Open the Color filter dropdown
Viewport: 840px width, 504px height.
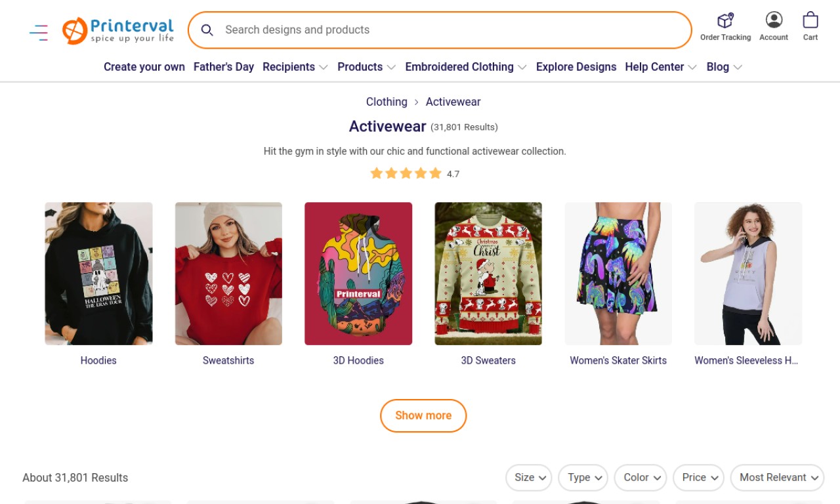point(640,478)
